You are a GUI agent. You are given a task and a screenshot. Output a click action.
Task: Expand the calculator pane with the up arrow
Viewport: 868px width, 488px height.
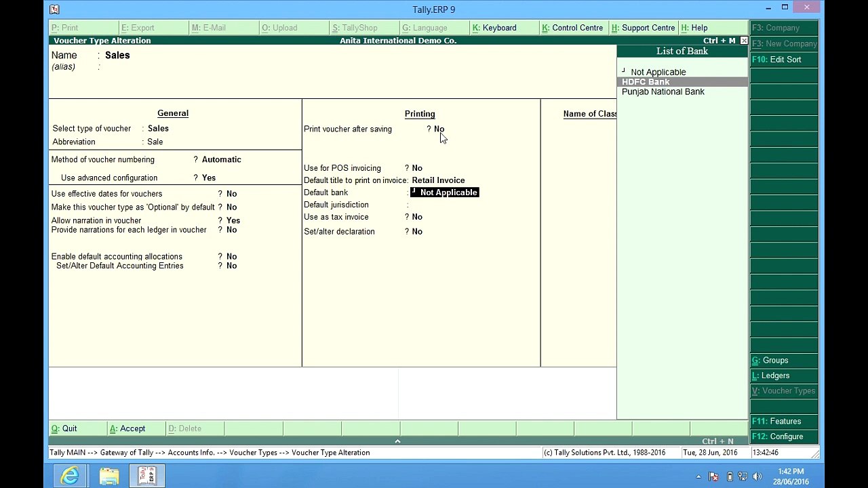click(x=398, y=441)
